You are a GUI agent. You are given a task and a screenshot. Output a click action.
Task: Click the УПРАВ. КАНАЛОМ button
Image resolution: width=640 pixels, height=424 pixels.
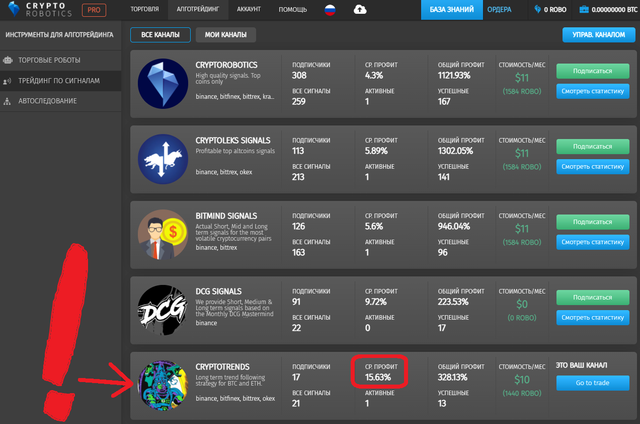[598, 35]
